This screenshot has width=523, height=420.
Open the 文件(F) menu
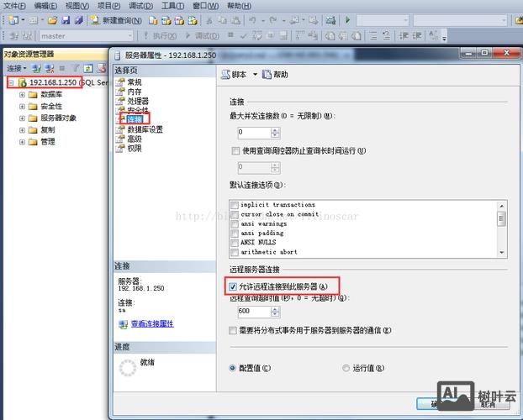coord(14,6)
